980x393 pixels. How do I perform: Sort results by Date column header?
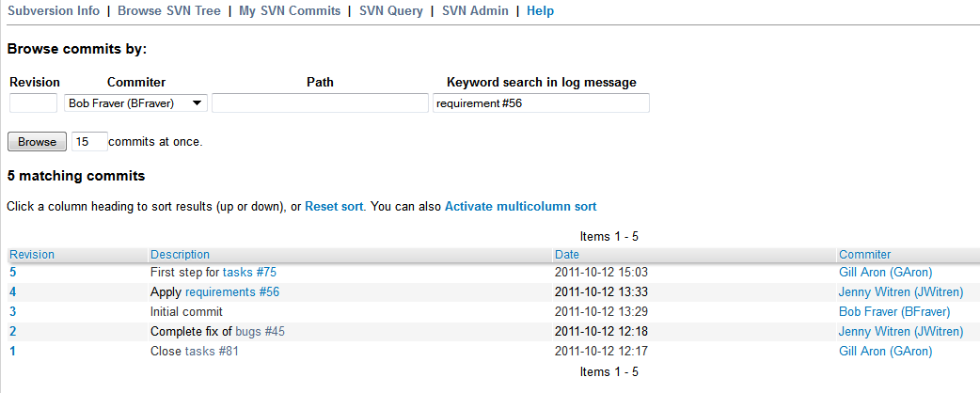(567, 254)
